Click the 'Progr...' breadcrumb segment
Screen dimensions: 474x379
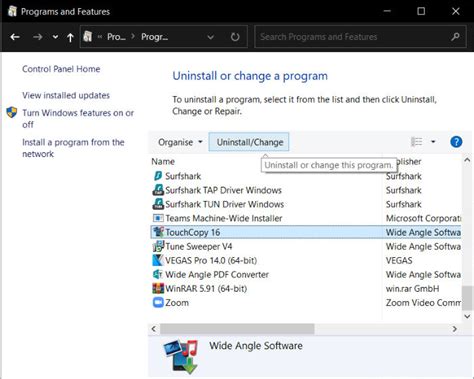155,37
